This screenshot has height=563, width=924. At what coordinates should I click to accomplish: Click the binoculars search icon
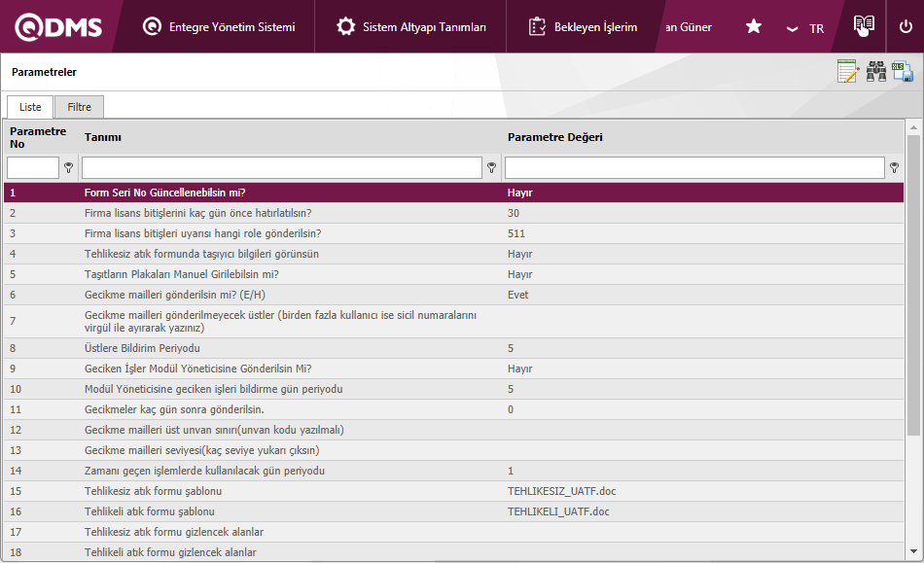click(x=876, y=72)
